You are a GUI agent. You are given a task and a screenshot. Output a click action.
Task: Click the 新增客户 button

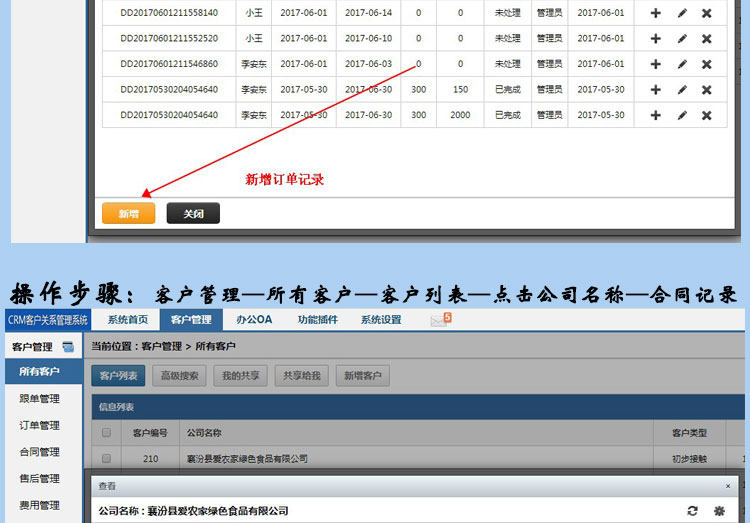click(363, 376)
